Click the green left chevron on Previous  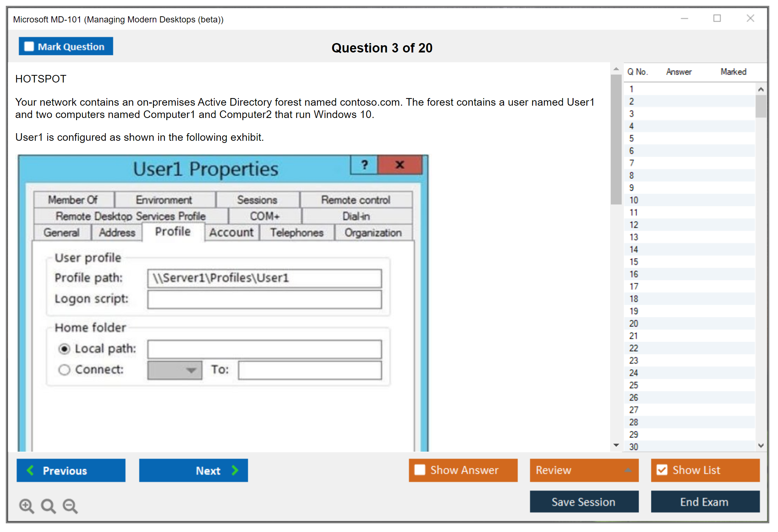pyautogui.click(x=30, y=470)
